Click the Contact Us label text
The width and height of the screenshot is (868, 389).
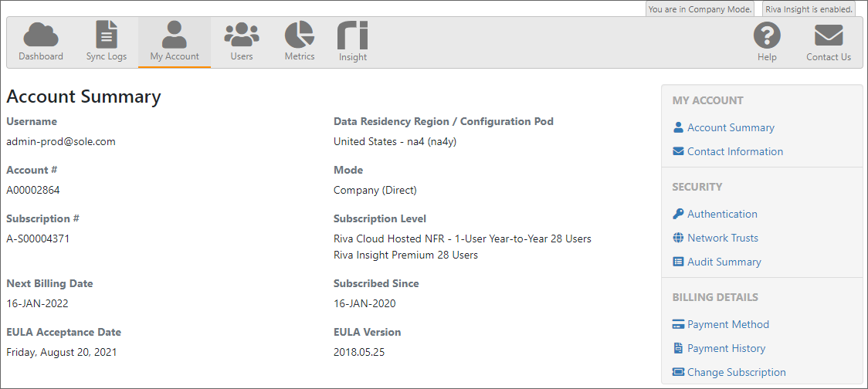[829, 57]
